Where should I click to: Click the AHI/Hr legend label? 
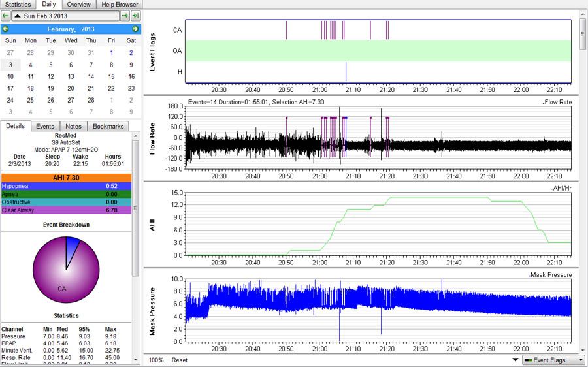(x=562, y=189)
